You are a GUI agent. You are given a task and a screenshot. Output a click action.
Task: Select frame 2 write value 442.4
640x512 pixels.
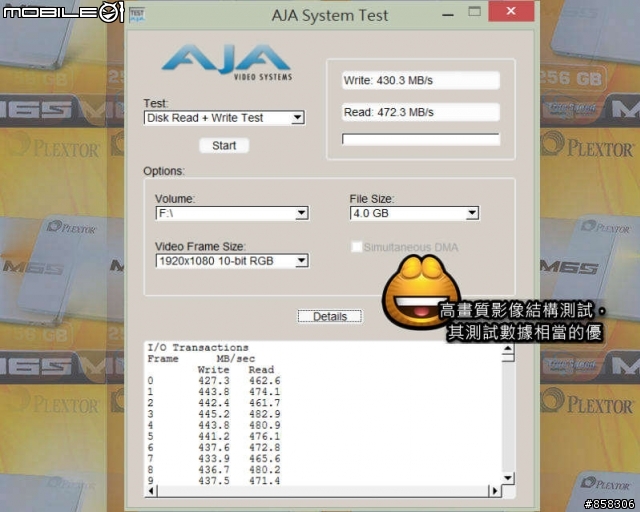tap(214, 403)
